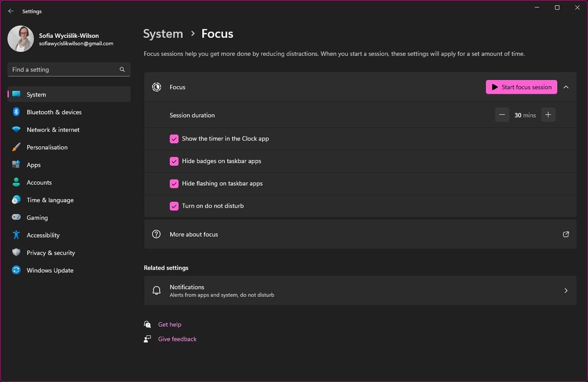Open Network & internet settings

52,130
